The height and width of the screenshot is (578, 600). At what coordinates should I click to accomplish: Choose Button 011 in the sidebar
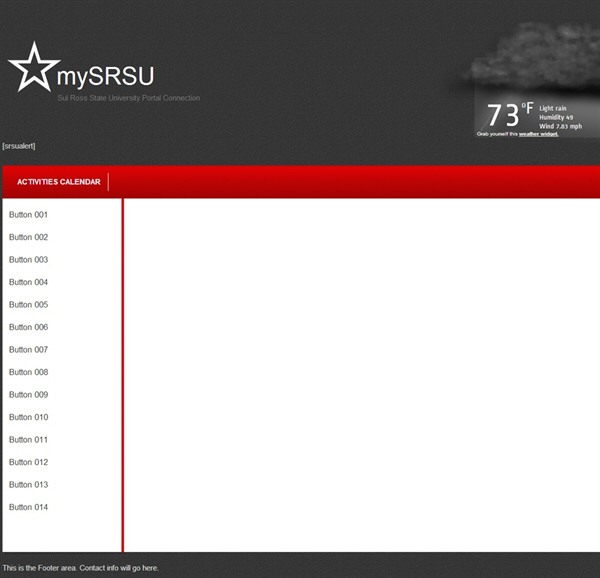28,440
